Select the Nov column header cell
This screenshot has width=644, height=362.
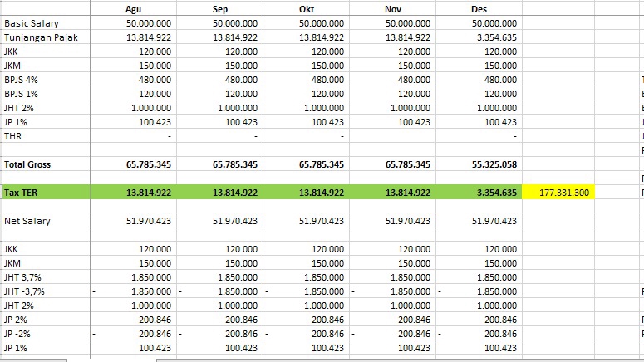pos(393,9)
